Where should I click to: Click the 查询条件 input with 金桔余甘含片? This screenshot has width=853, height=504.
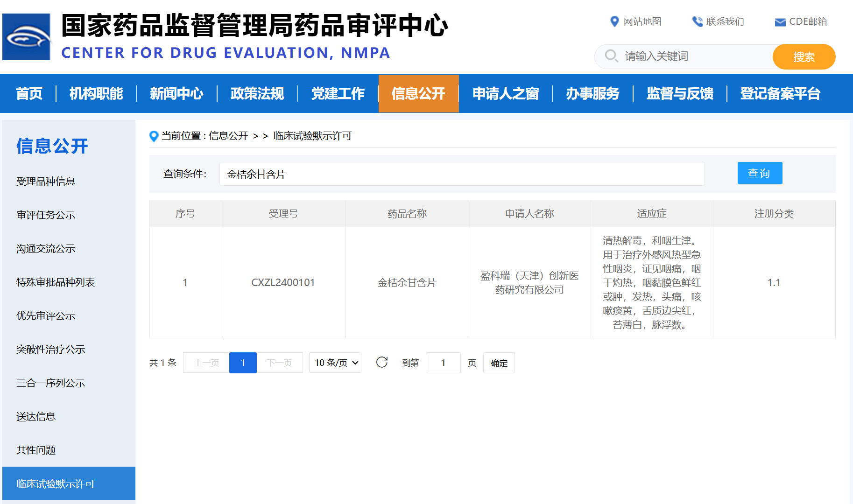tap(461, 174)
